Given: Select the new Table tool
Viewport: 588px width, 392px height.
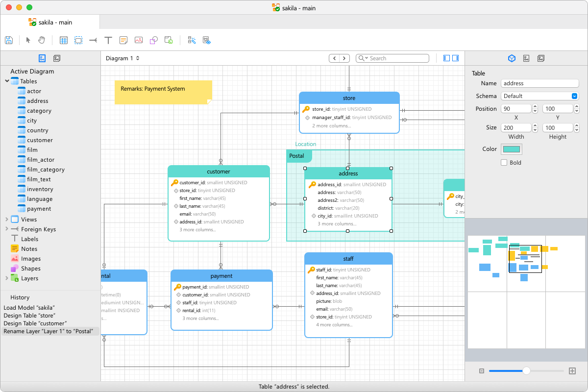Looking at the screenshot, I should 63,40.
